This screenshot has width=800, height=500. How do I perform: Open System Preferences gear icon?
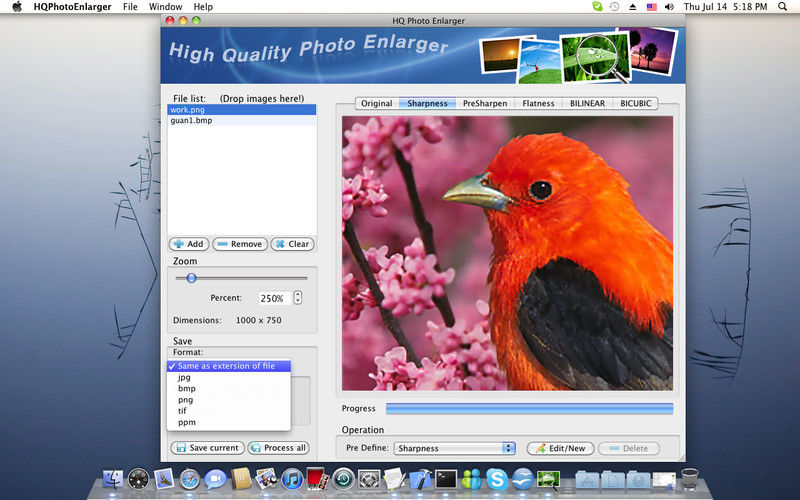click(x=369, y=480)
